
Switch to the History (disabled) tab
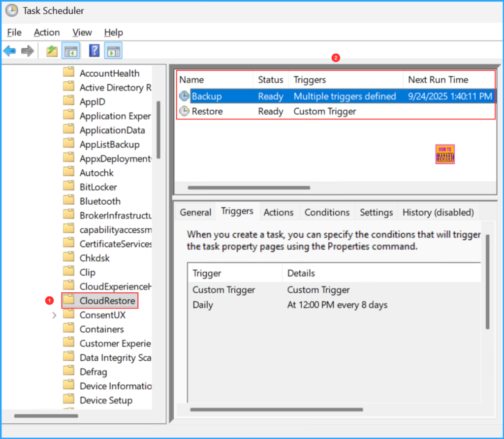click(438, 212)
